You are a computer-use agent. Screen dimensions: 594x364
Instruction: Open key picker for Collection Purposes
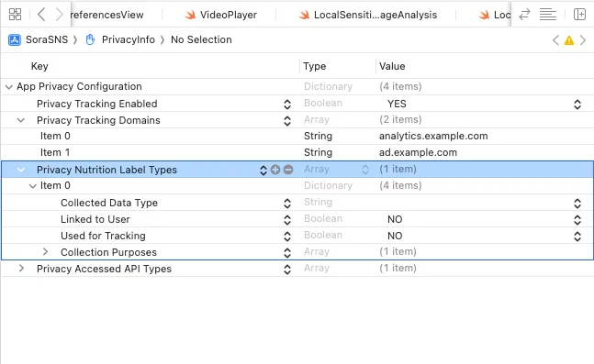pyautogui.click(x=287, y=253)
